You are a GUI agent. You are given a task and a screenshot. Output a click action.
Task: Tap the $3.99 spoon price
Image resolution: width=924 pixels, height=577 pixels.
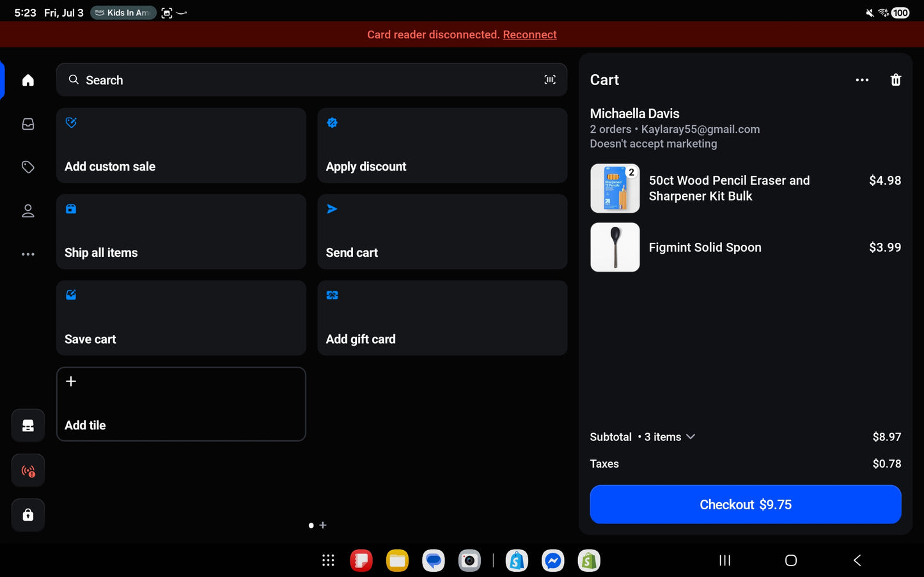885,247
